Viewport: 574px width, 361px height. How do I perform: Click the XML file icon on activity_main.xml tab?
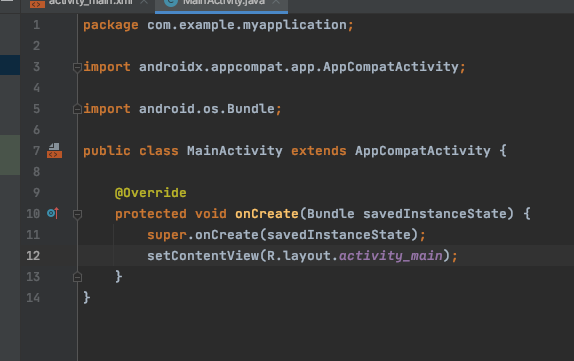(37, 4)
